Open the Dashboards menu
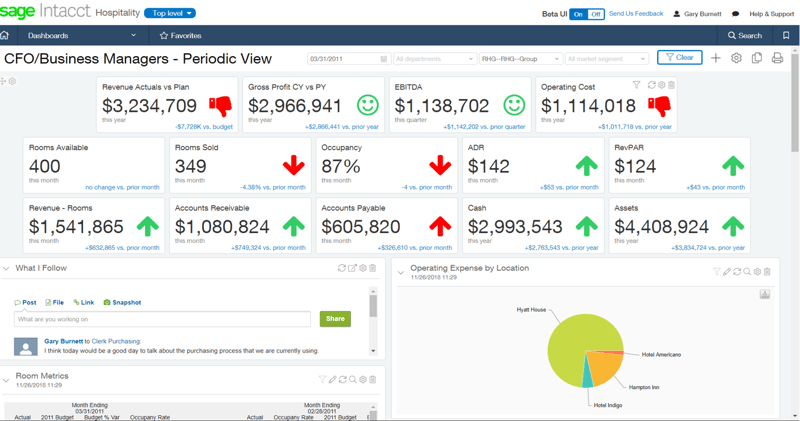The width and height of the screenshot is (800, 421). pyautogui.click(x=82, y=35)
